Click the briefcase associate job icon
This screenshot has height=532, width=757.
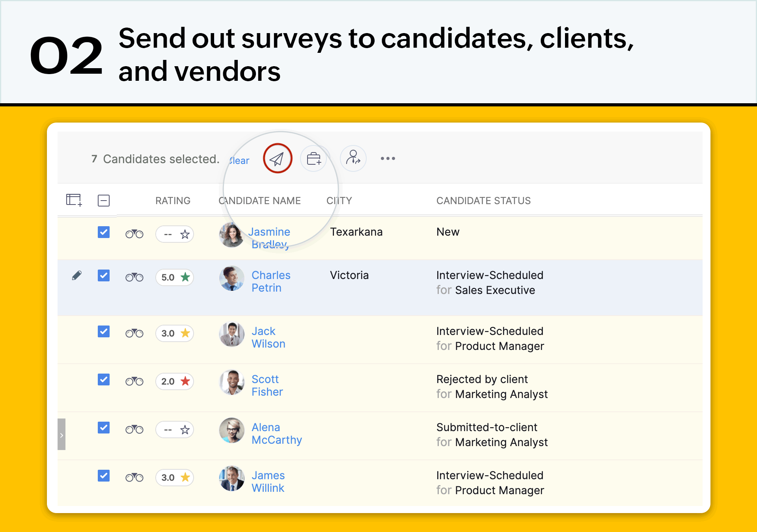[314, 159]
